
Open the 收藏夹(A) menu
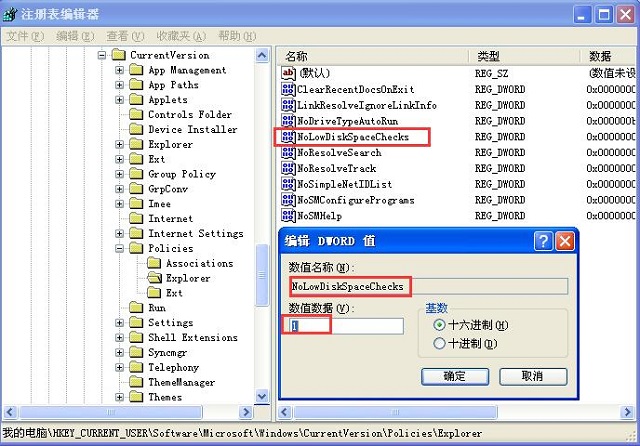181,36
